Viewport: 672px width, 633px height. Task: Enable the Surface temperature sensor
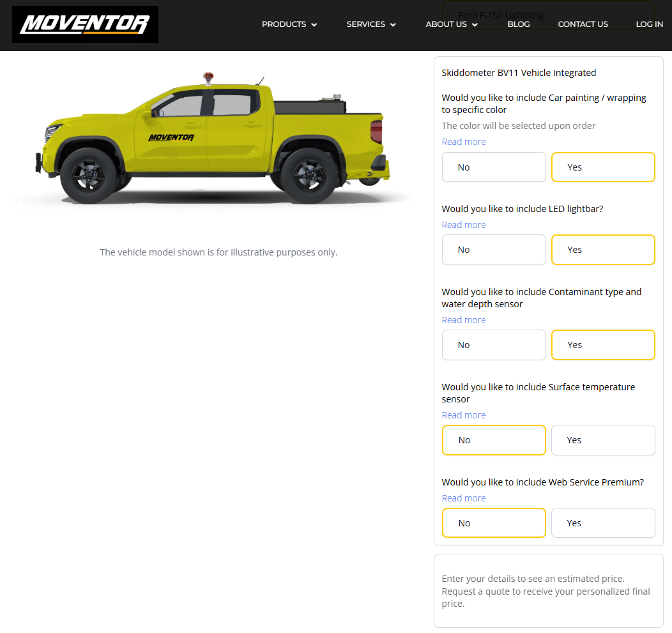coord(603,439)
